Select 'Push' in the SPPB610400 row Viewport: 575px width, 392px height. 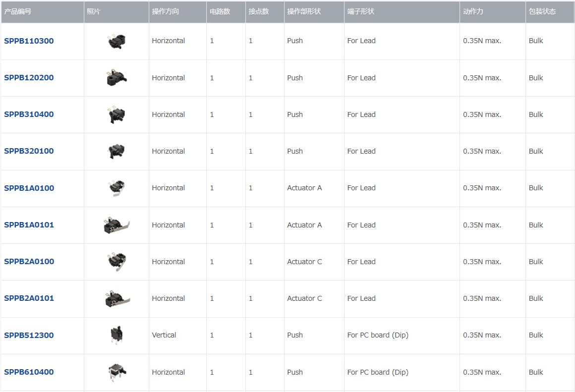click(295, 372)
